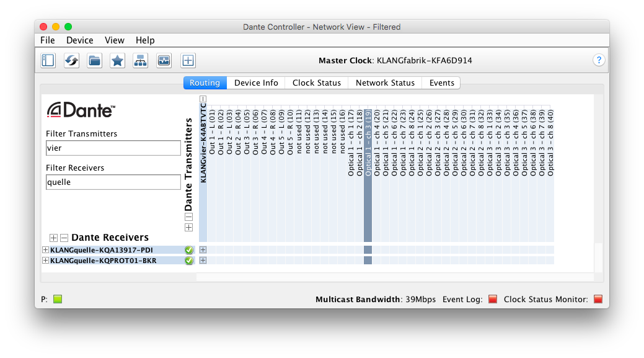Click the Master Clock KLANGfabrik-KFA6D914 label

click(x=395, y=60)
